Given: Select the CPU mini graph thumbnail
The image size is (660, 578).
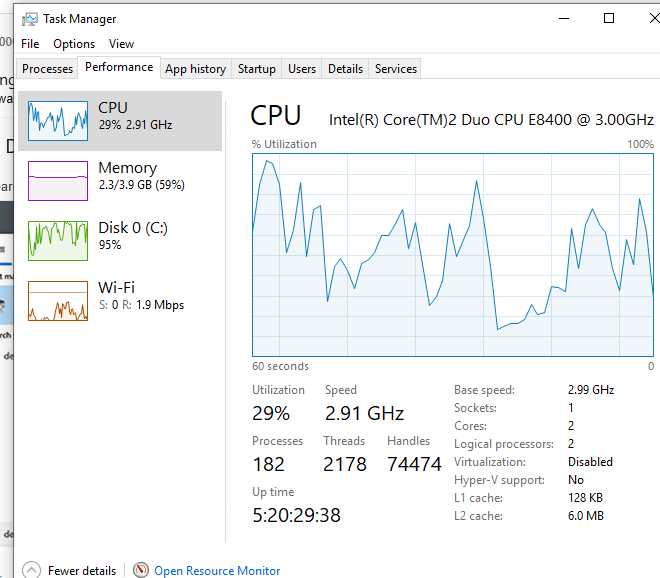Looking at the screenshot, I should [x=58, y=121].
